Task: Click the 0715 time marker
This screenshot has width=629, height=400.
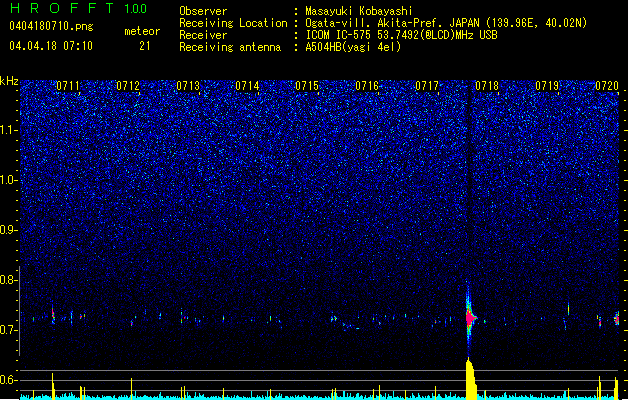Action: pos(307,86)
